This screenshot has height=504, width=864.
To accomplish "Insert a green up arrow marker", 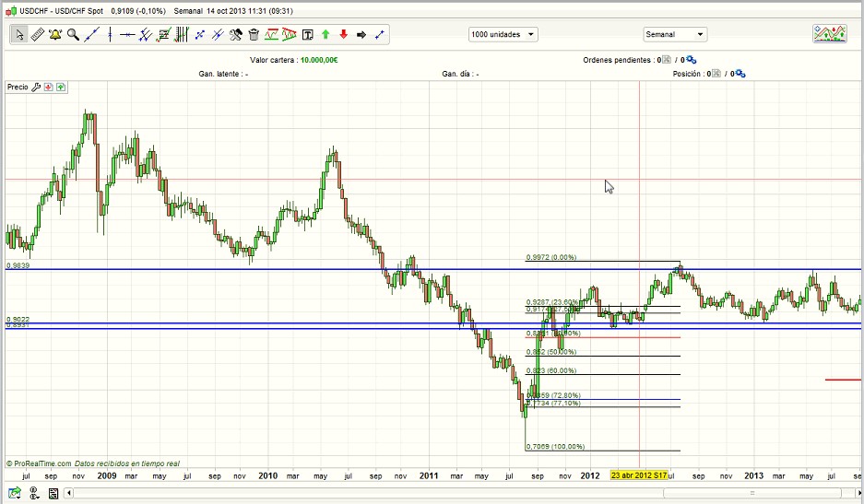I will [x=325, y=35].
